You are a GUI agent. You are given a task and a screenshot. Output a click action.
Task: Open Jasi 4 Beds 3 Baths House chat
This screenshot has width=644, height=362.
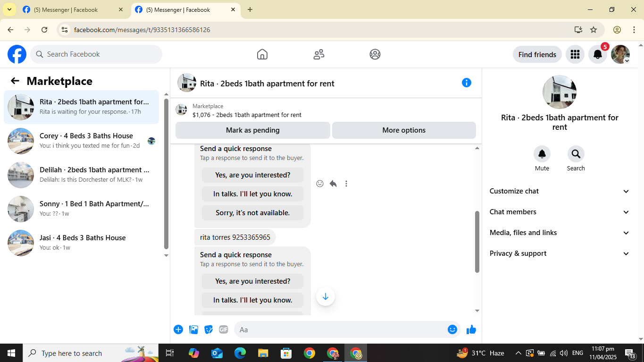click(82, 243)
